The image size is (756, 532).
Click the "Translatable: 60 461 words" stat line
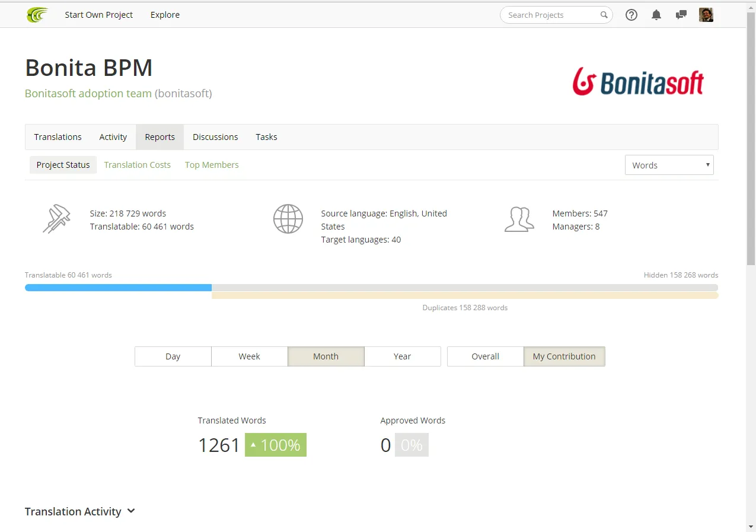(x=142, y=227)
